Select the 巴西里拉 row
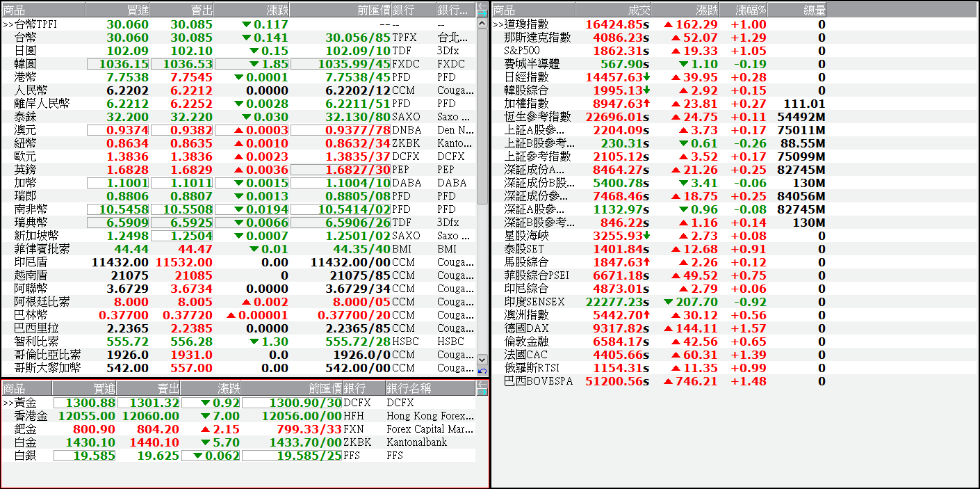This screenshot has height=489, width=980. 238,328
